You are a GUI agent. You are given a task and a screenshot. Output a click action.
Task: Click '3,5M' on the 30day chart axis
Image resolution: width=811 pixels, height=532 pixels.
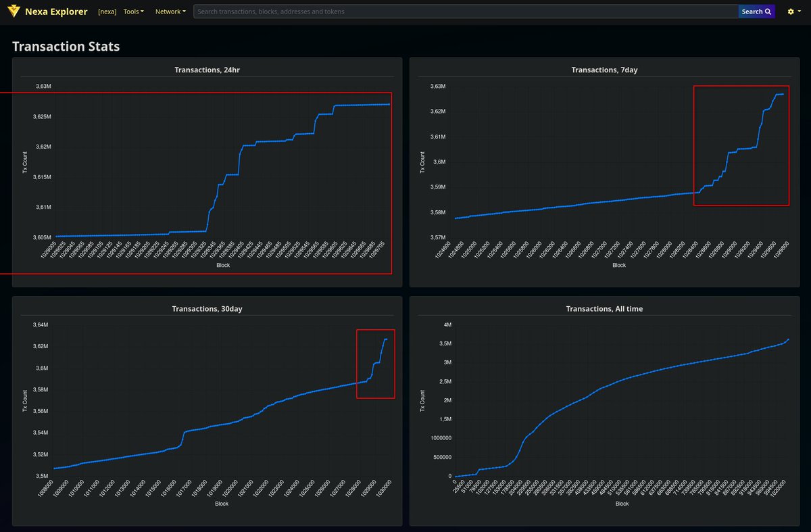43,476
